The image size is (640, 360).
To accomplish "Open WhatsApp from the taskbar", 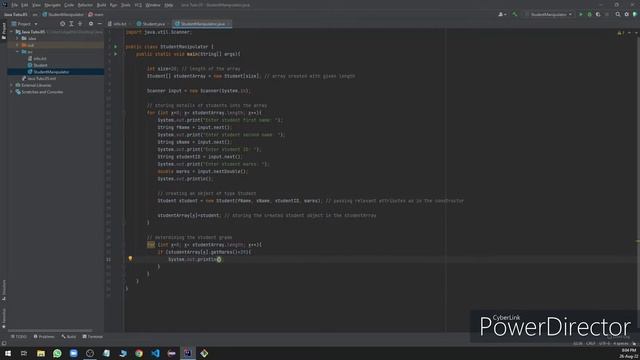I will coord(57,353).
